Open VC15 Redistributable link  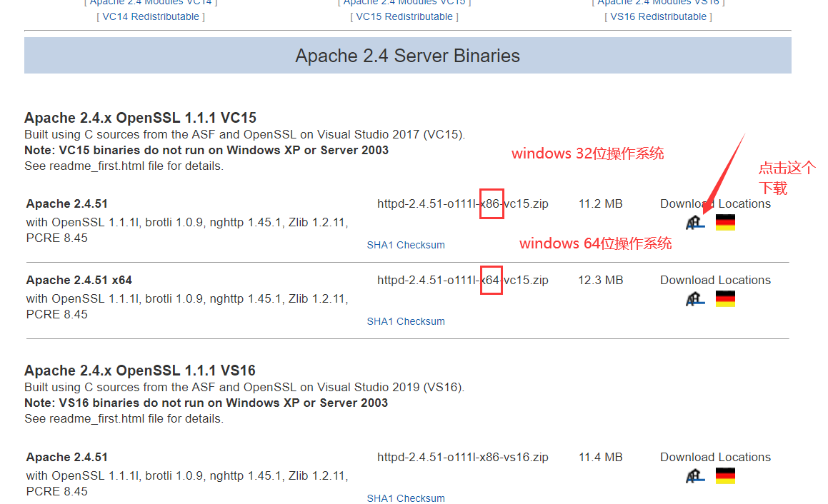coord(404,17)
